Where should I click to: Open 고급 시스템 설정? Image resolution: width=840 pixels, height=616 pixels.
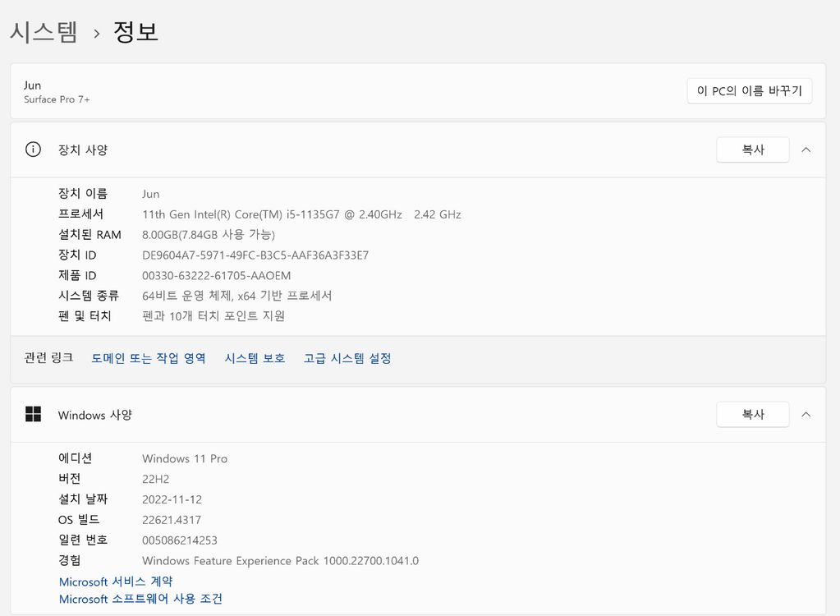[x=347, y=358]
